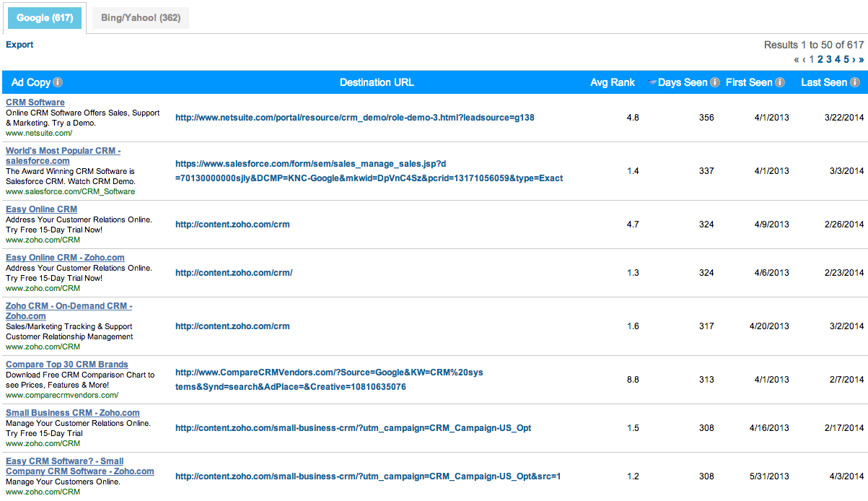Open the "Easy Online CRM" ad without Zoho.com
Screen dimensions: 868x501
(41, 209)
